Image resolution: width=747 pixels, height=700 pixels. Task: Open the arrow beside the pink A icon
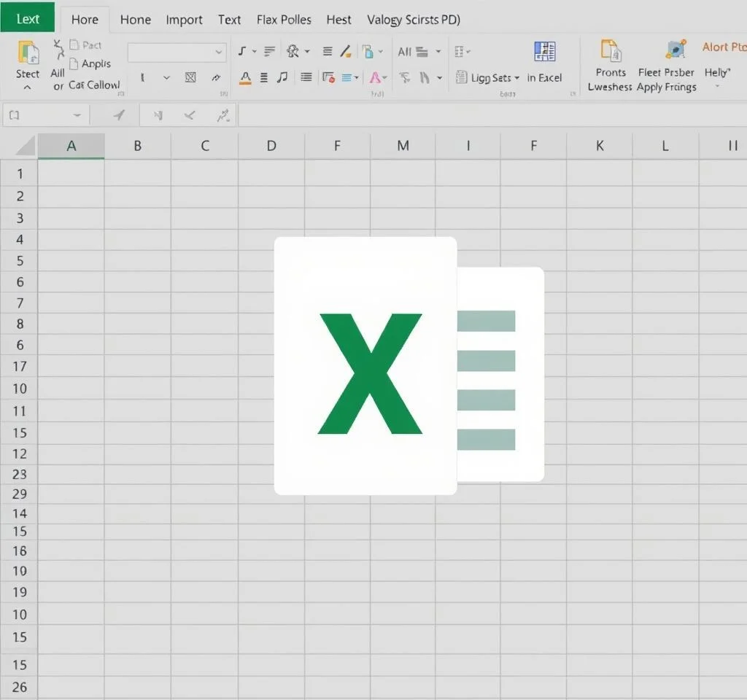385,77
